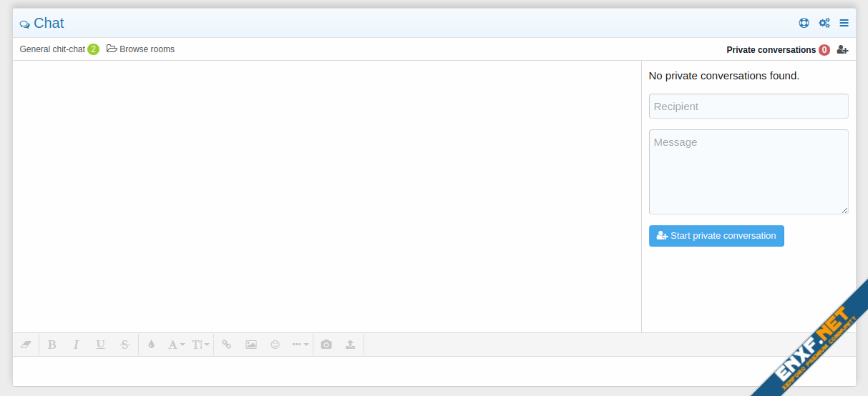Click the Chat title link

coord(49,23)
